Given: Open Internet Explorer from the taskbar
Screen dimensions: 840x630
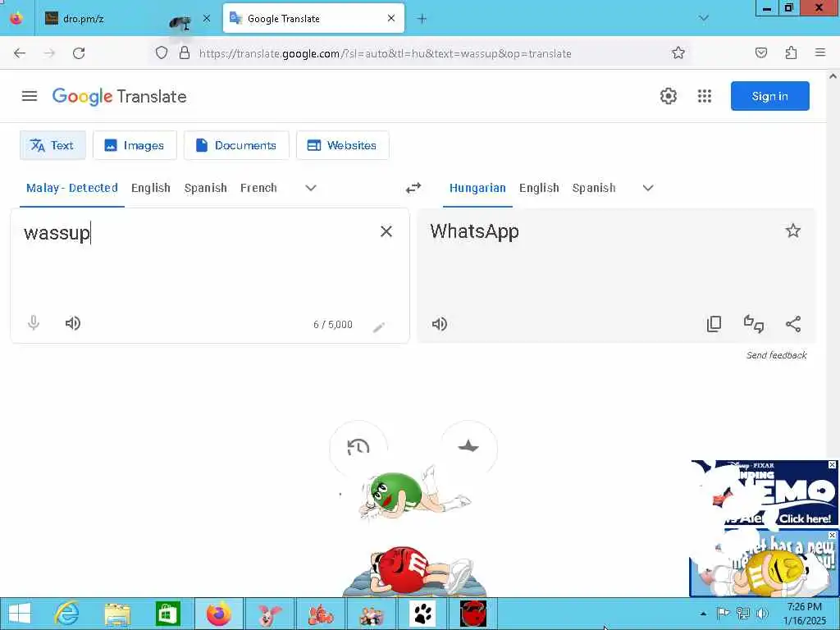Looking at the screenshot, I should point(68,614).
